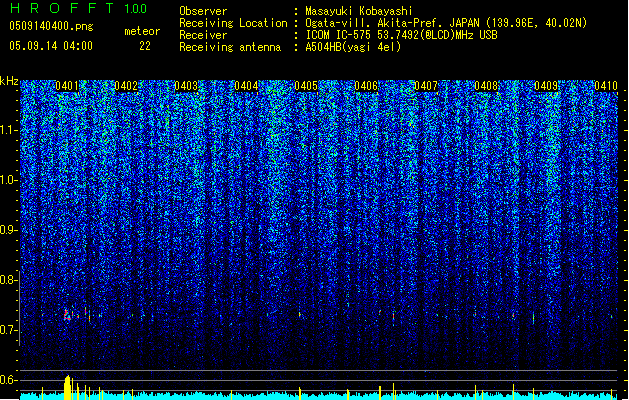Click the 1.0 kHz axis label
This screenshot has height=400, width=629.
coord(9,180)
